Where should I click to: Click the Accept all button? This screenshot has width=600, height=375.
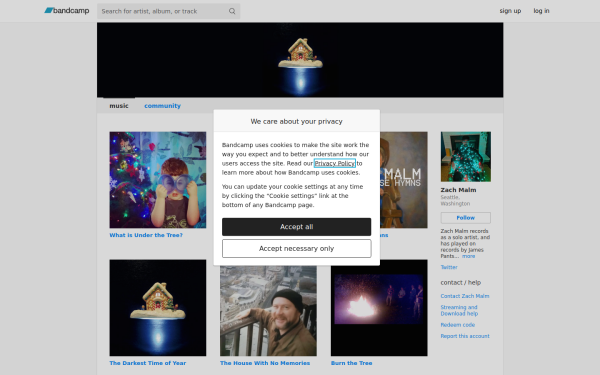click(x=297, y=227)
